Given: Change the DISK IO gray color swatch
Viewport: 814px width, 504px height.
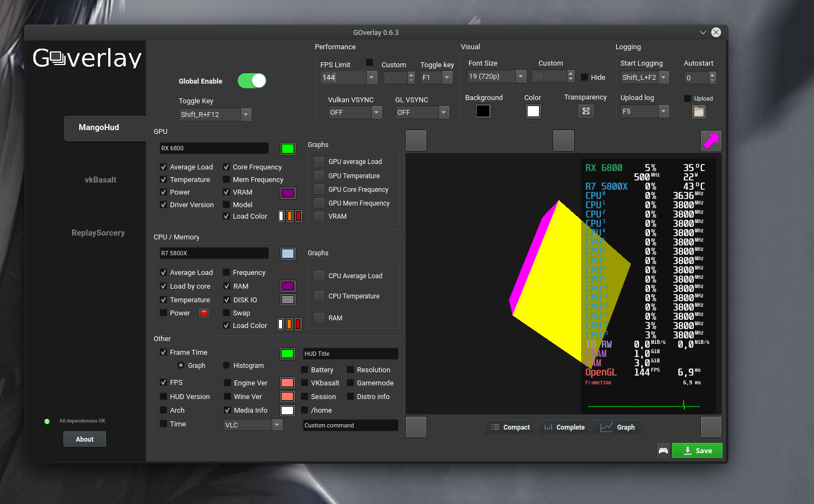Looking at the screenshot, I should tap(288, 300).
